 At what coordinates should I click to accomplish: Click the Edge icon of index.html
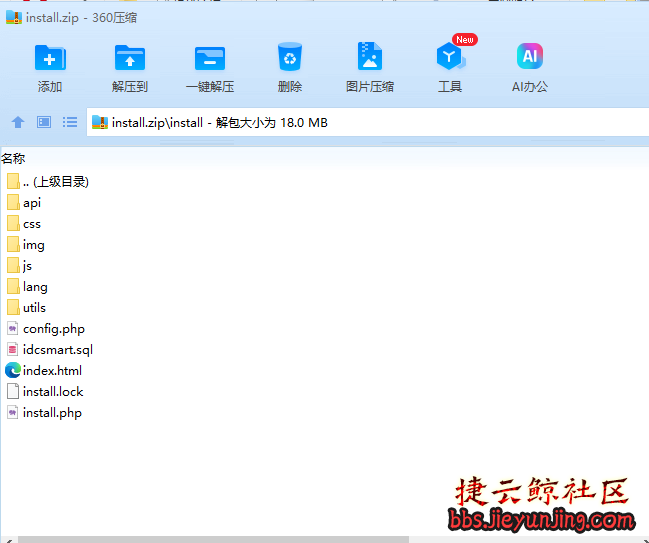pos(13,370)
